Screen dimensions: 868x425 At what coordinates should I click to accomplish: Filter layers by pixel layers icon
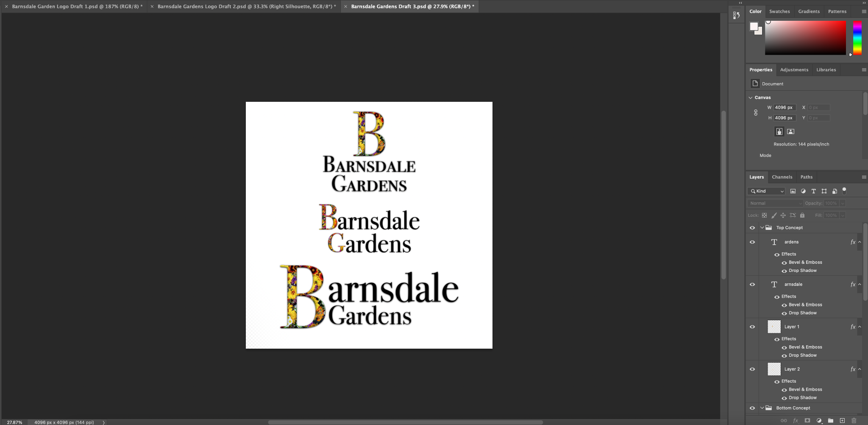[793, 191]
